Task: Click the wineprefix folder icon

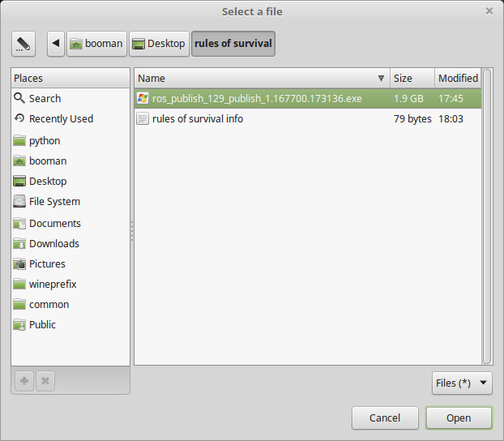Action: click(x=19, y=284)
